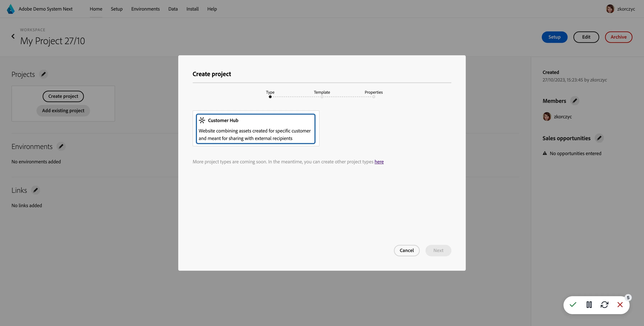The height and width of the screenshot is (326, 644).
Task: Open the Data menu item
Action: 173,9
